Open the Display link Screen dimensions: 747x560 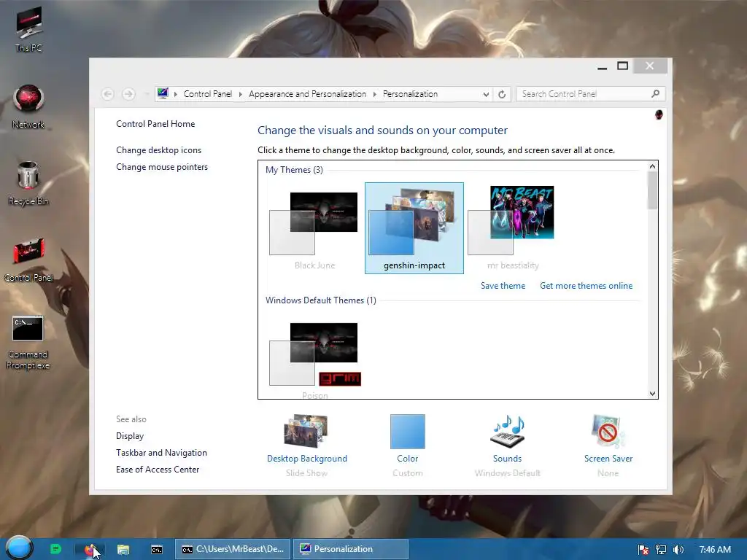click(x=130, y=436)
